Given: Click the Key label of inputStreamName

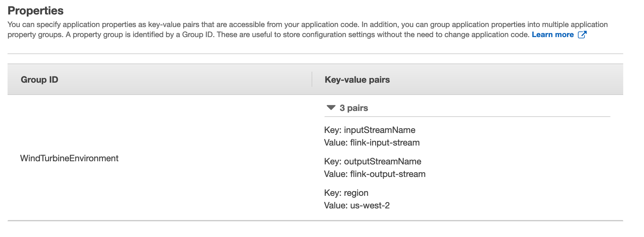Looking at the screenshot, I should [x=333, y=130].
